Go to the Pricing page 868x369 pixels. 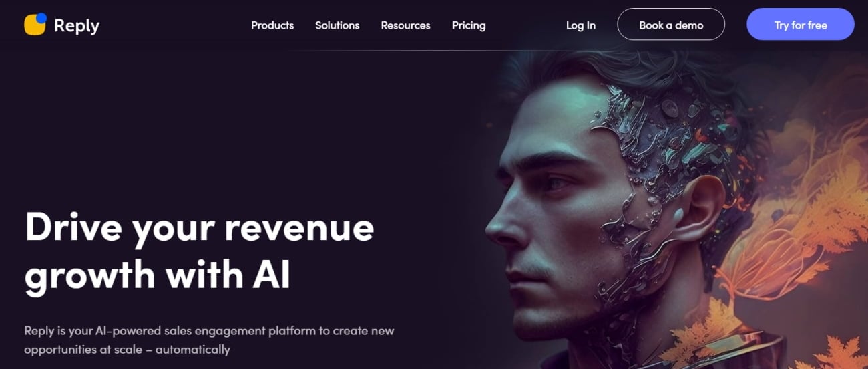tap(469, 25)
